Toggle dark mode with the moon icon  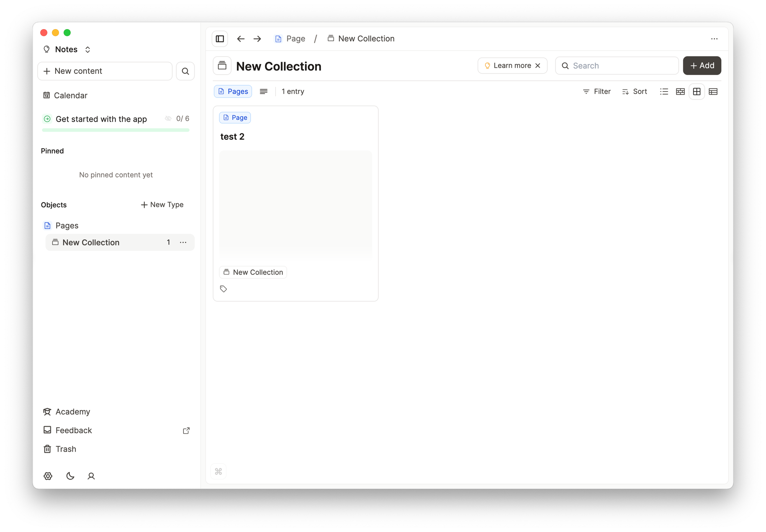[x=70, y=476]
